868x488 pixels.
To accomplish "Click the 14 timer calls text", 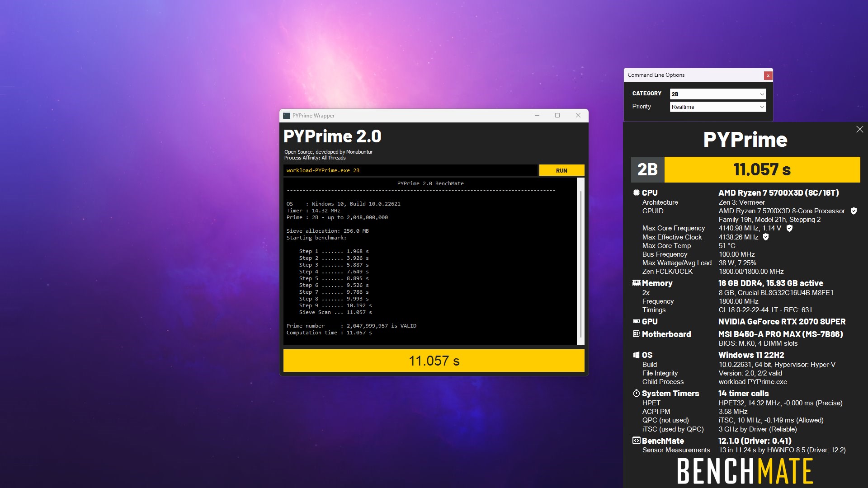I will [x=743, y=394].
